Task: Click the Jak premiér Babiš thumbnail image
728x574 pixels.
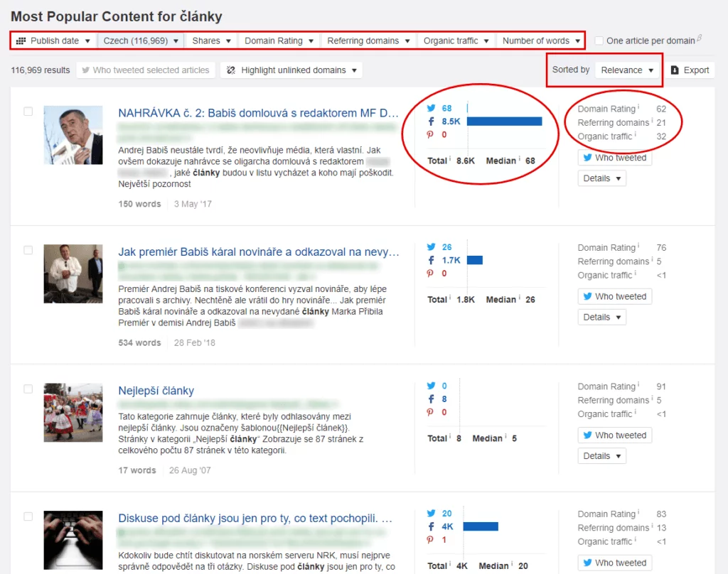Action: pos(73,274)
